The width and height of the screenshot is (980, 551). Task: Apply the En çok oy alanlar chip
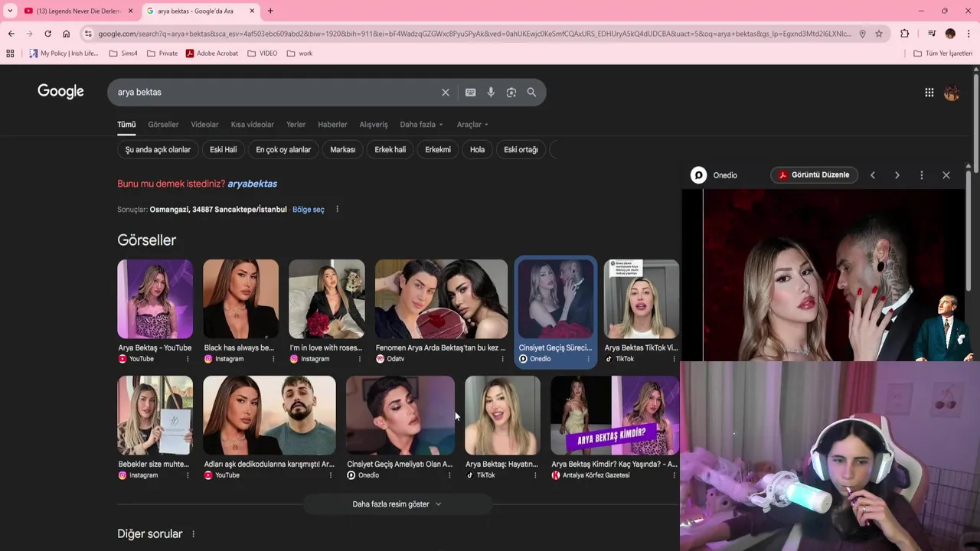click(x=283, y=150)
